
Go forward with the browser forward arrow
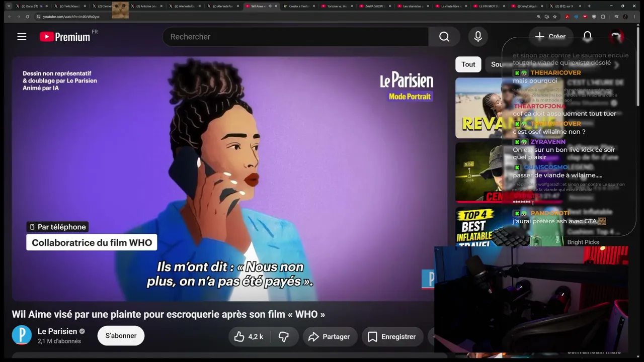pyautogui.click(x=19, y=17)
